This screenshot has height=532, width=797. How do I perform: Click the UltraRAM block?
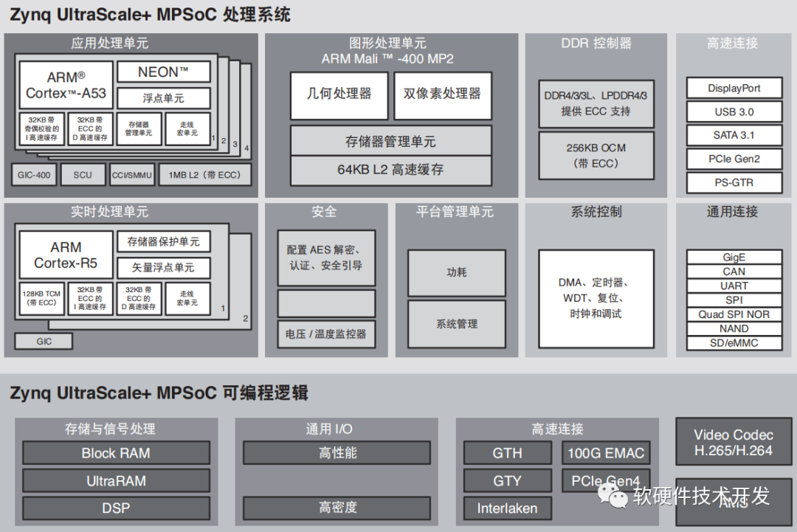point(116,480)
